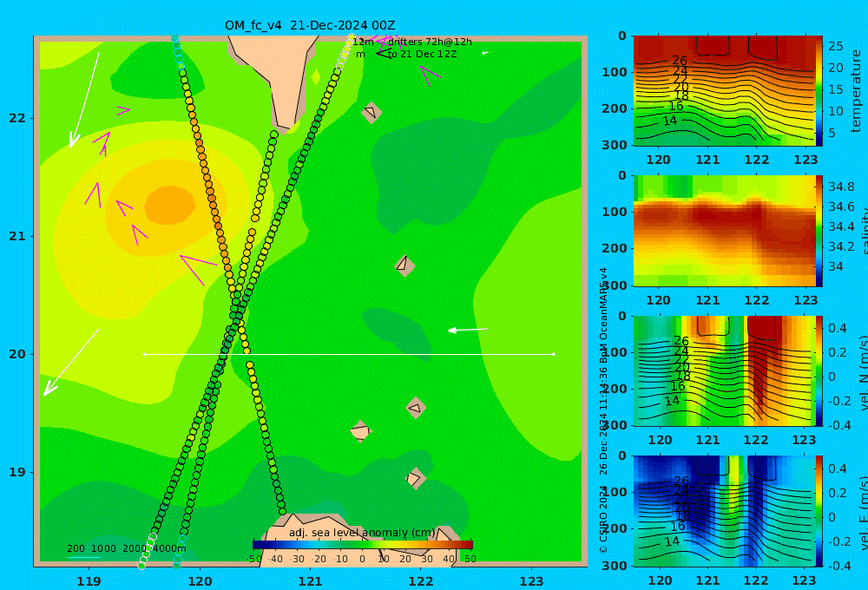
Task: Click depth label 300 on the salinity panel
Action: click(x=615, y=285)
